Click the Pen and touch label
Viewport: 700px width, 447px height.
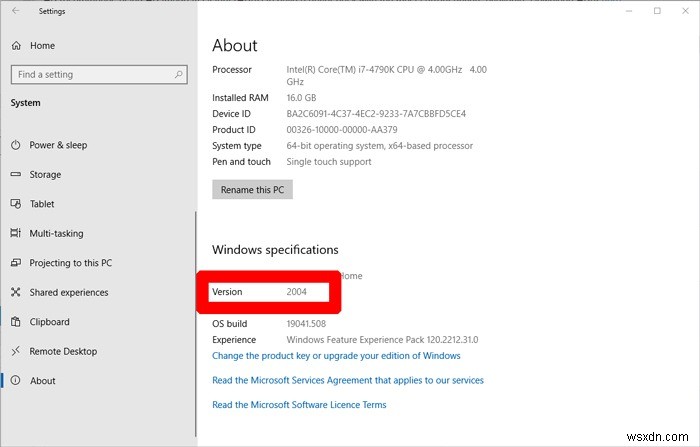(x=241, y=162)
